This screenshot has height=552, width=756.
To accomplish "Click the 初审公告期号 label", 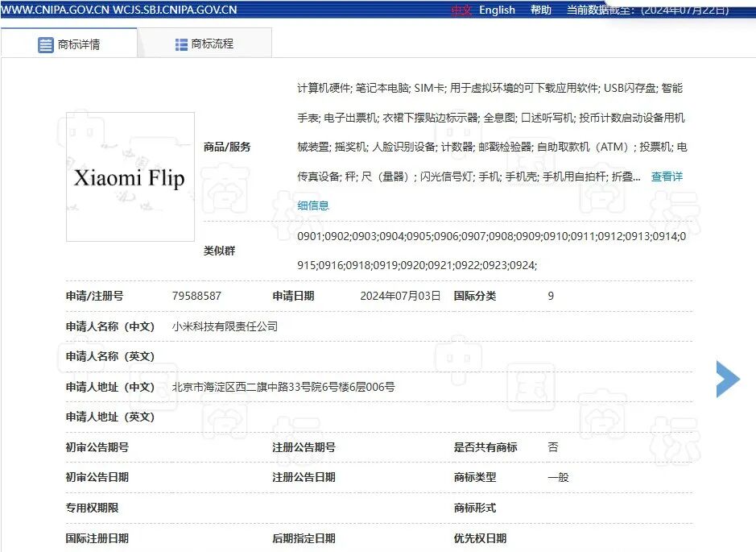I will click(97, 447).
